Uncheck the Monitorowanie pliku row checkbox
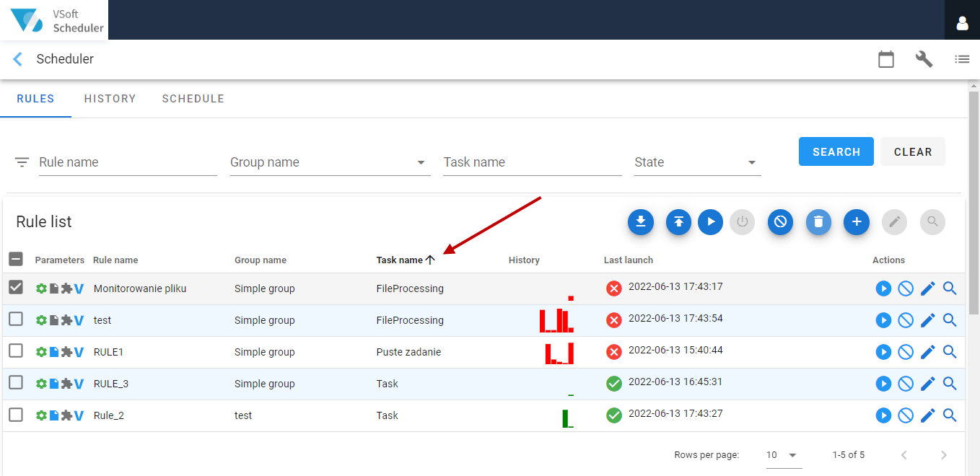This screenshot has width=980, height=476. [16, 287]
